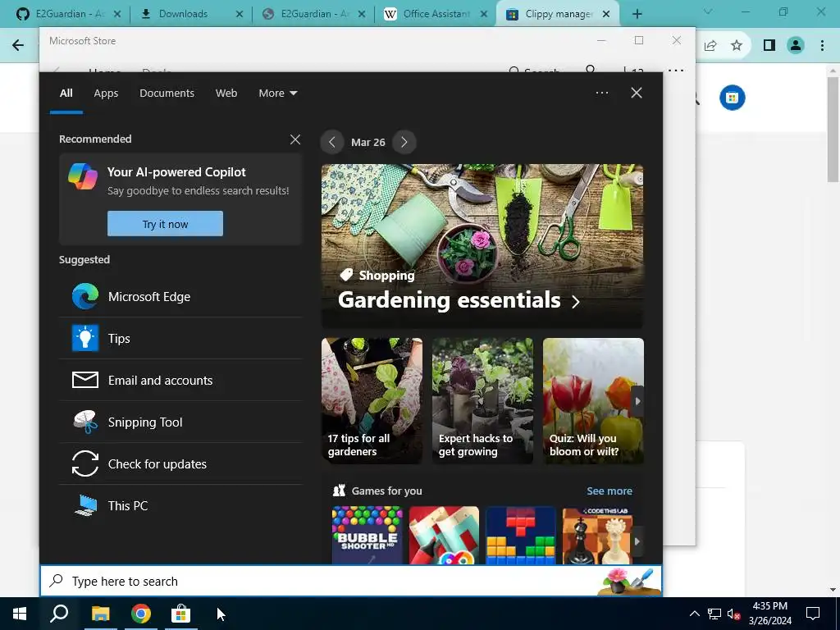Screen dimensions: 840x630
Task: Open 17 tips for all gardeners card
Action: [372, 400]
